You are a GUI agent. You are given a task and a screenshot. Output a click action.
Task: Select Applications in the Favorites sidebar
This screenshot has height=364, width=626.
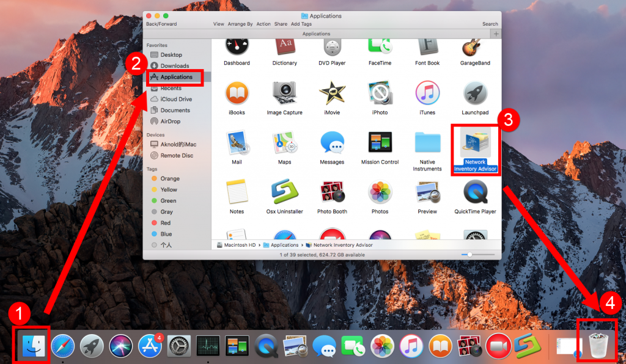coord(176,77)
